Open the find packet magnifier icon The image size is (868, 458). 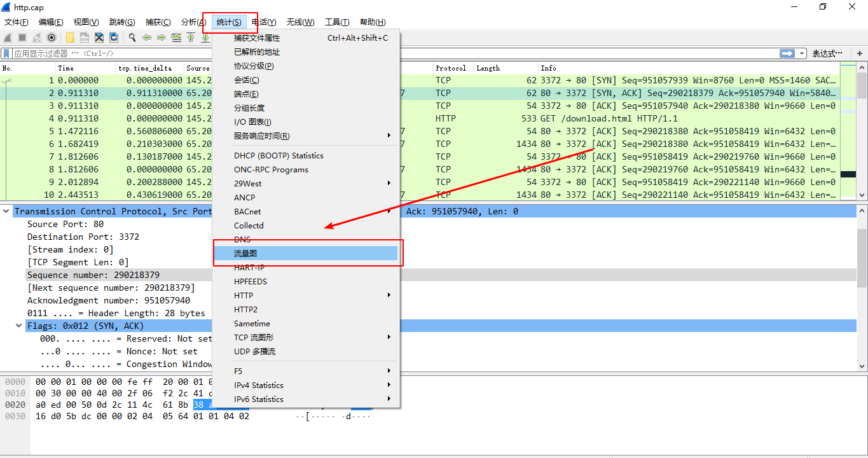point(133,38)
